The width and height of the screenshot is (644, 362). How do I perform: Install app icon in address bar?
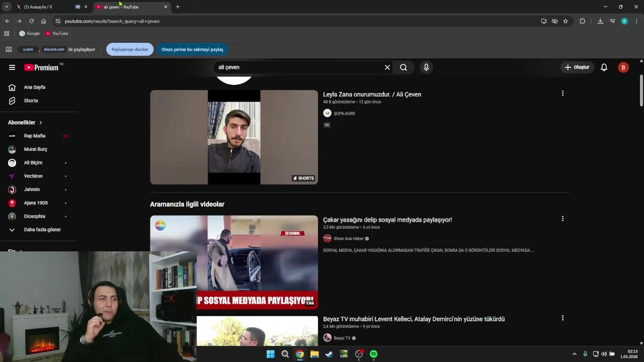[x=544, y=21]
